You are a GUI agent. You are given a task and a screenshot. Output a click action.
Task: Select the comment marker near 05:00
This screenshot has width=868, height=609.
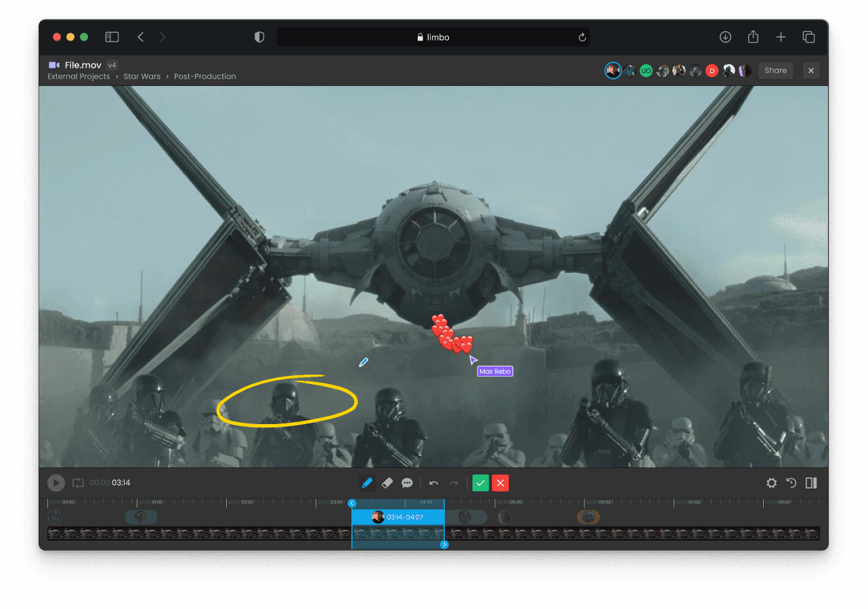504,518
